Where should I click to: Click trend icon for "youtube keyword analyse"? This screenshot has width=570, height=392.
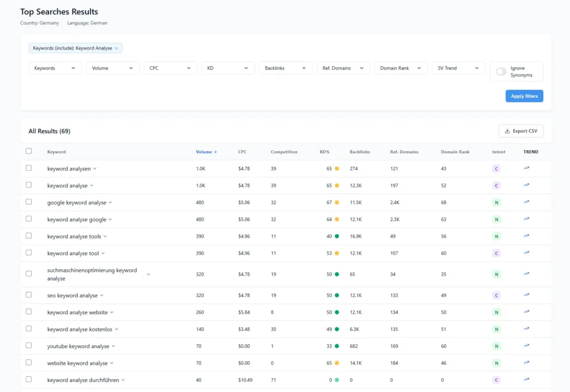coord(526,346)
